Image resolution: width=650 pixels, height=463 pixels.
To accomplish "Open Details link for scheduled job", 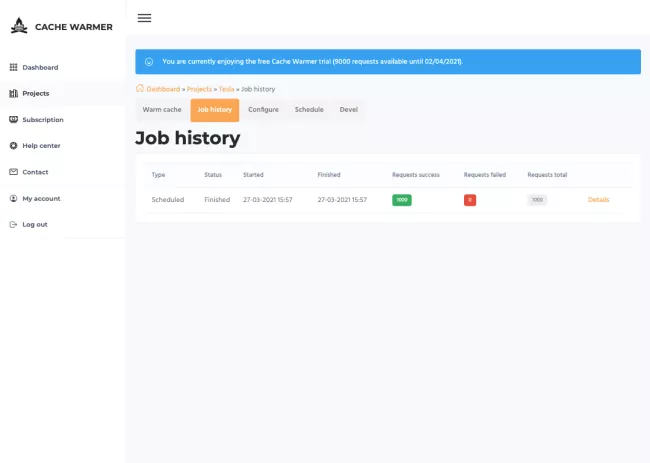I will tap(598, 200).
